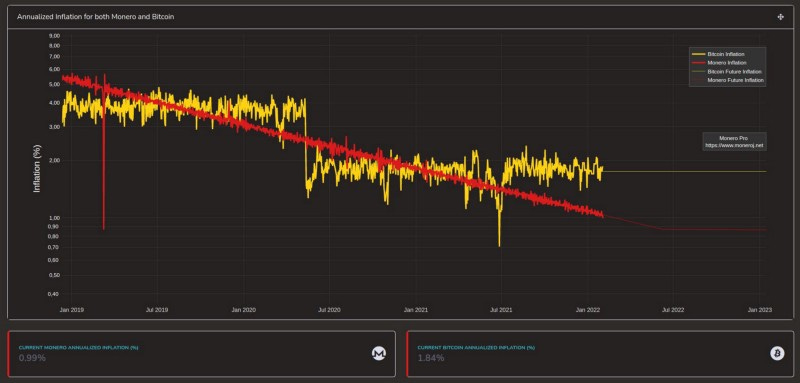Click the red Monero Inflation legend line swatch

(x=698, y=63)
